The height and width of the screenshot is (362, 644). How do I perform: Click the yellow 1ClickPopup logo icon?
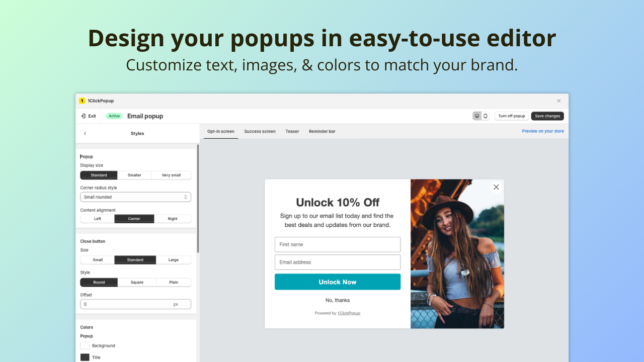pos(82,101)
